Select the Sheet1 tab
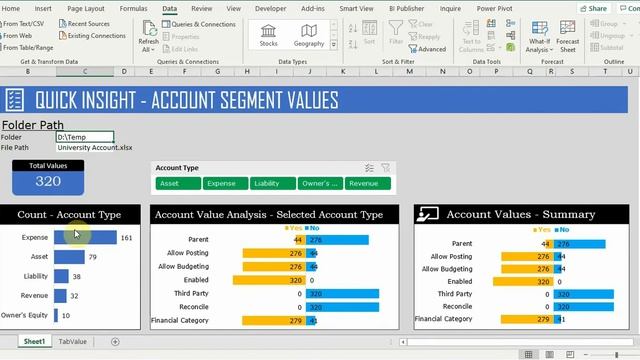 (x=34, y=342)
